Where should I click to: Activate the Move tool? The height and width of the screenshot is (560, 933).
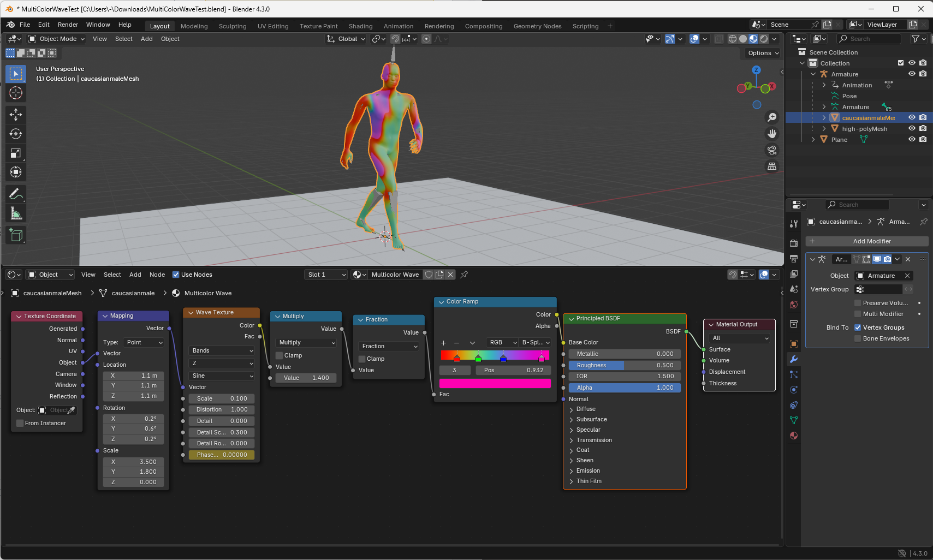tap(16, 114)
